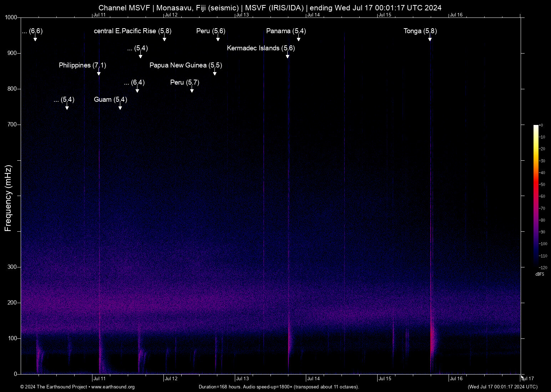Click the (6.6) earthquake label text
Image resolution: width=551 pixels, height=392 pixels.
[32, 31]
